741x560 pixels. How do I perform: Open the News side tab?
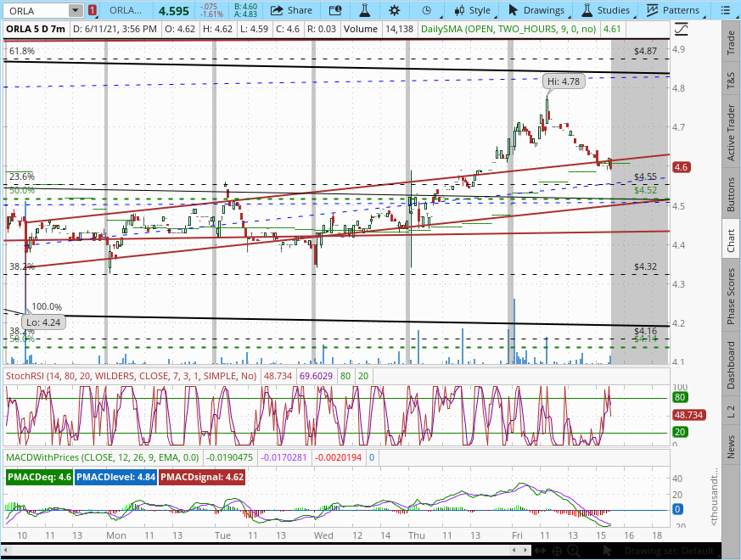point(731,446)
